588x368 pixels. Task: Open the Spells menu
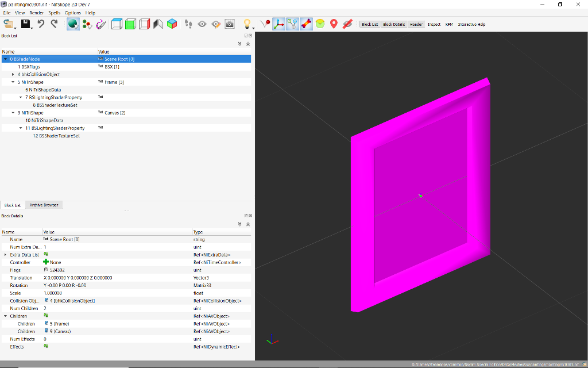[x=55, y=13]
